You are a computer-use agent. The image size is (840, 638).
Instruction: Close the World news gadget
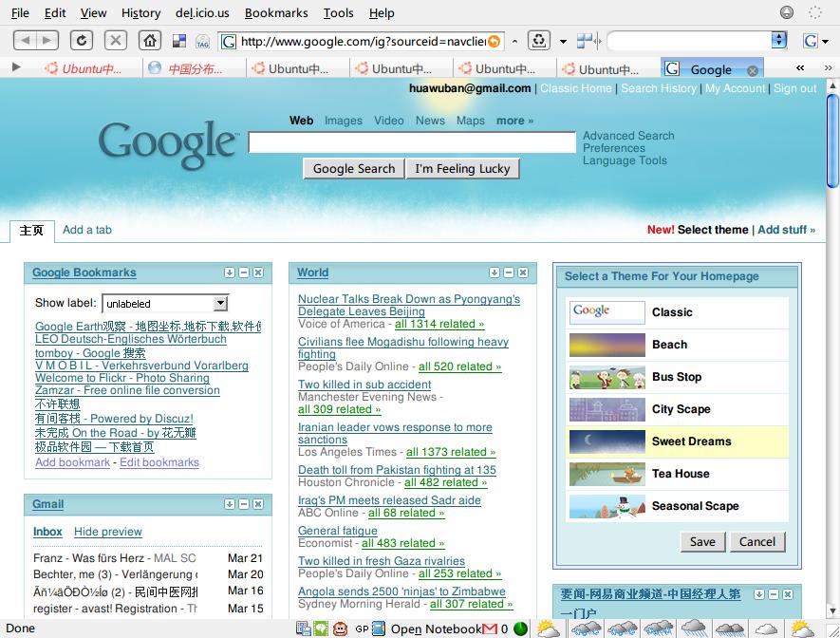pos(523,272)
